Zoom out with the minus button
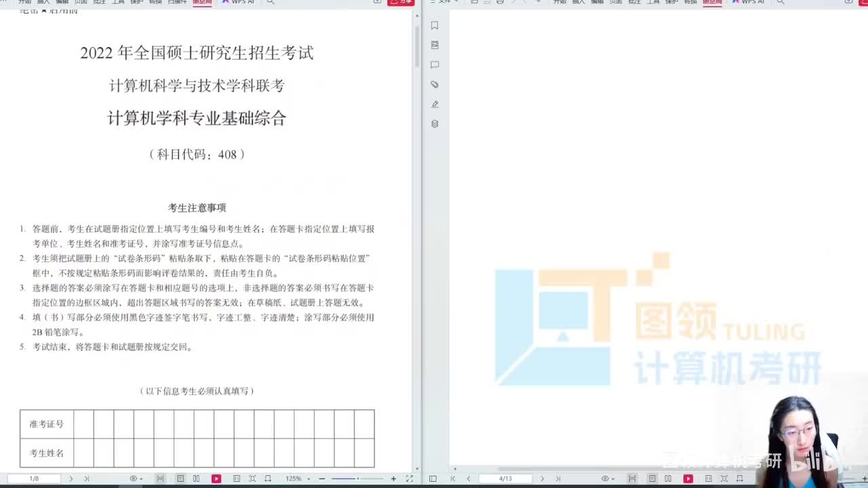Screen dimensions: 868x488 [x=322, y=479]
